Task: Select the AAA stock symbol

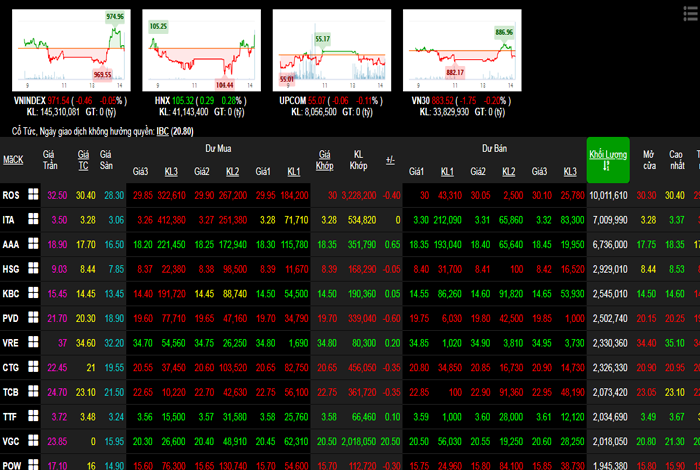Action: click(11, 244)
